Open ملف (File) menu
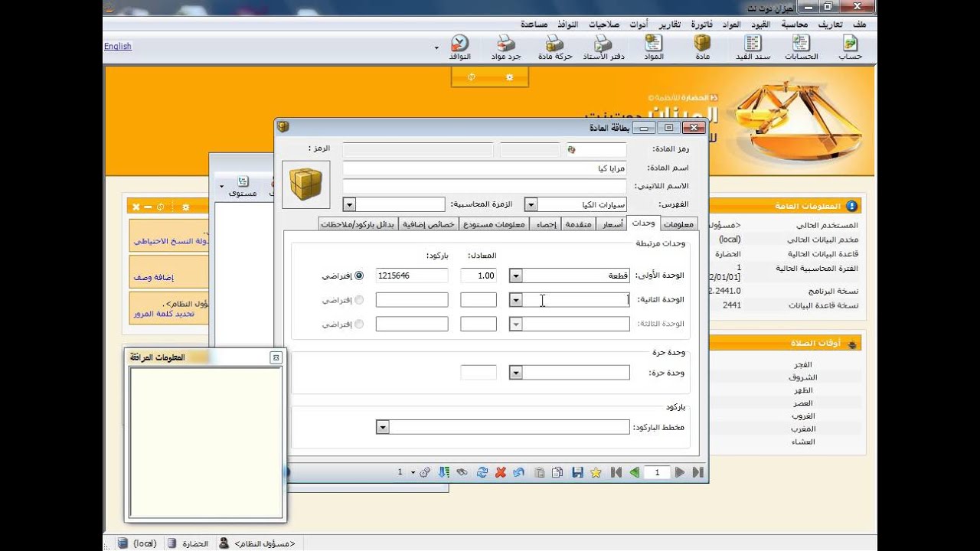Image resolution: width=980 pixels, height=551 pixels. pos(859,24)
